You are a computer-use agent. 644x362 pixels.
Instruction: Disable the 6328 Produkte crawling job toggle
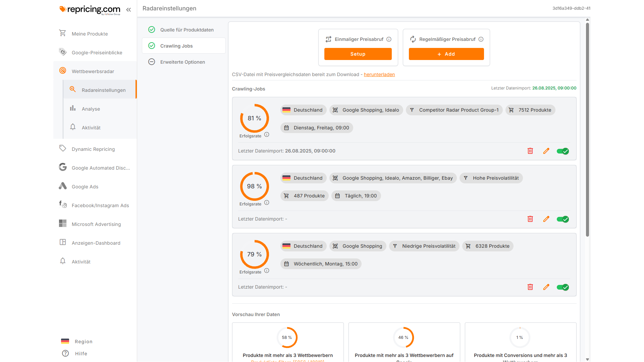pos(563,287)
